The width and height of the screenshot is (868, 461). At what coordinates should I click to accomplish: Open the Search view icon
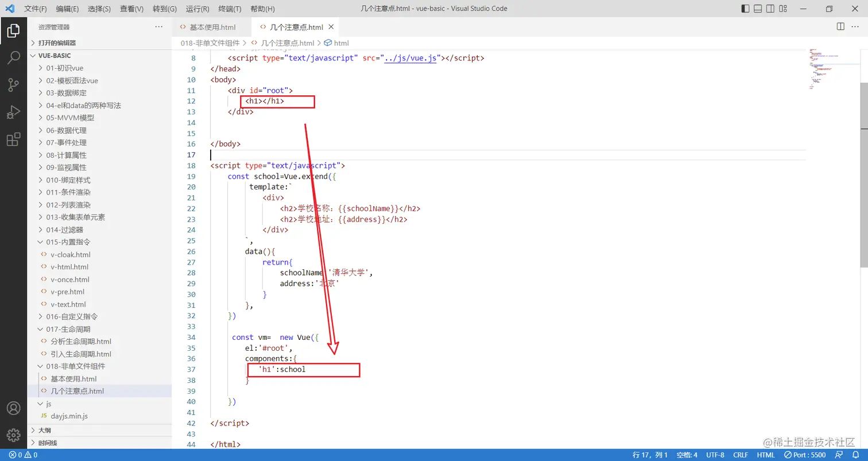tap(13, 58)
